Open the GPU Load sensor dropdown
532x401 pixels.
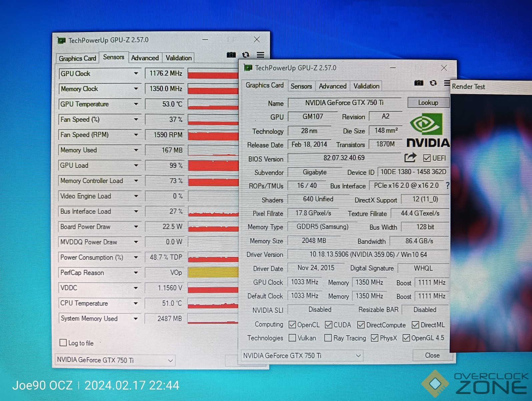136,165
